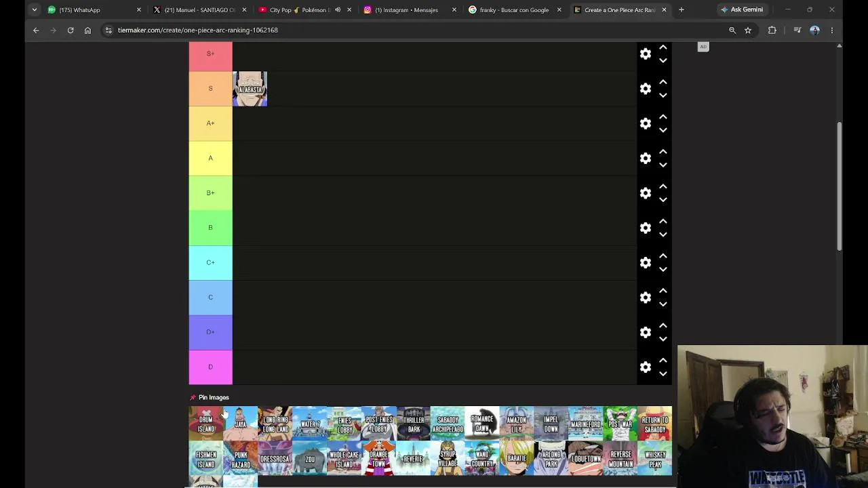Click the tiermaker.com address bar
This screenshot has width=868, height=488.
point(414,30)
